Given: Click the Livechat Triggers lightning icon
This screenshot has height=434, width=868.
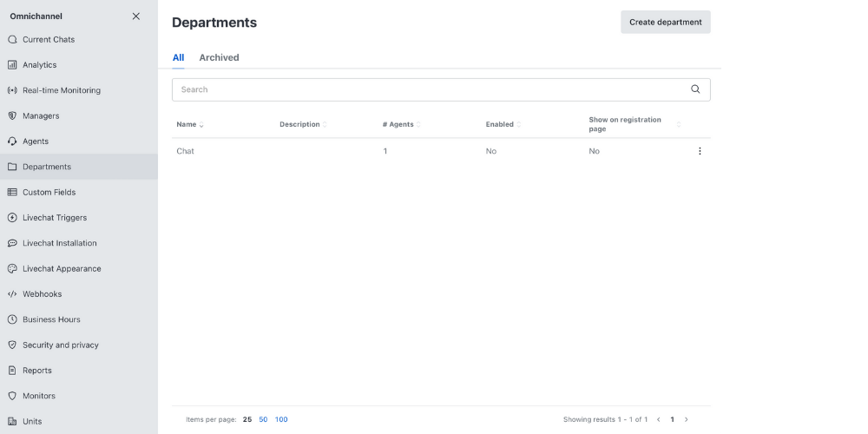Looking at the screenshot, I should [12, 218].
